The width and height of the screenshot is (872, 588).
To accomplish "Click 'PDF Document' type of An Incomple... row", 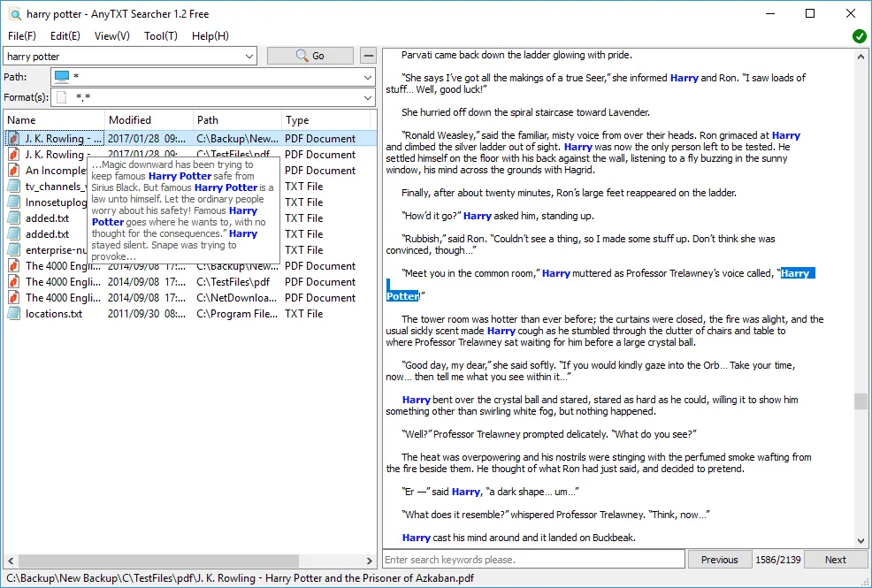I will point(320,171).
